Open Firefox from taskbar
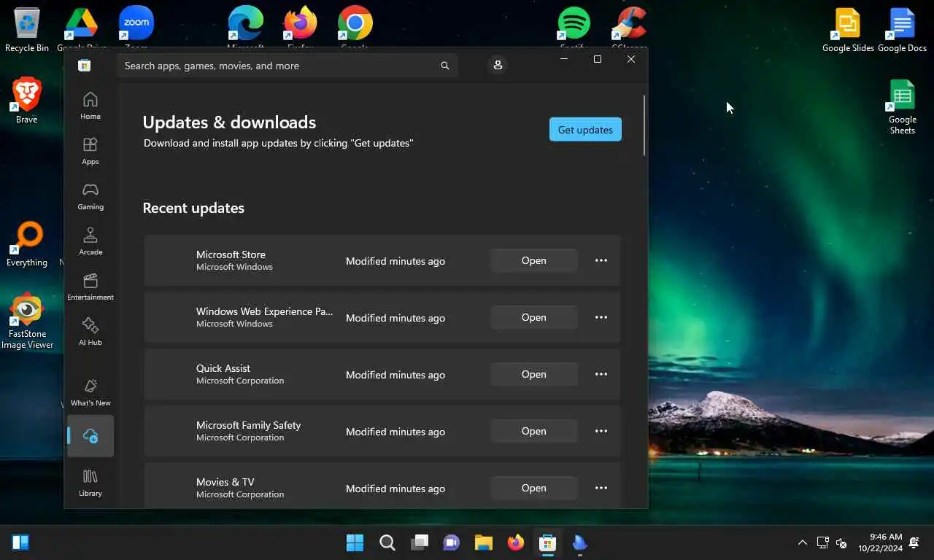 (x=516, y=542)
